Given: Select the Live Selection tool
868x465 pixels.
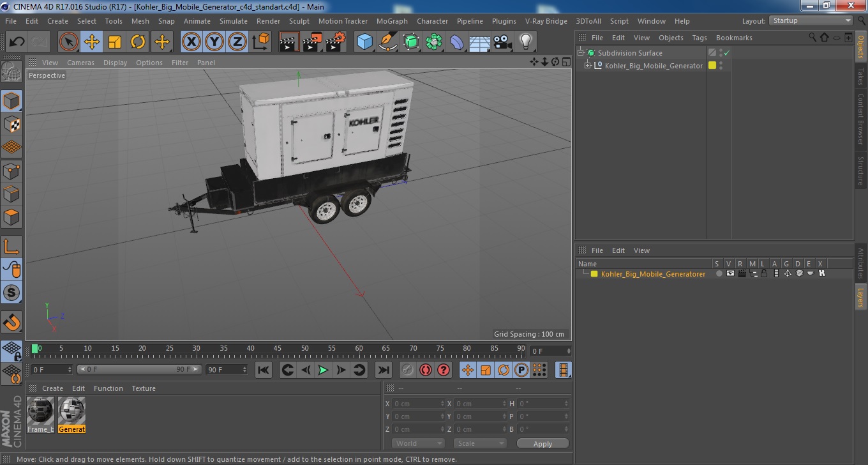Looking at the screenshot, I should (69, 42).
